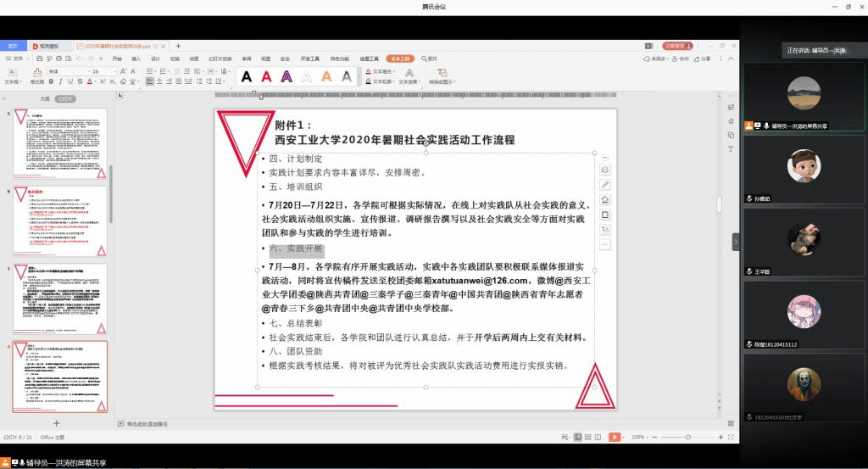Switch to the Design (设计) ribbon tab
Image resolution: width=868 pixels, height=469 pixels.
point(155,59)
